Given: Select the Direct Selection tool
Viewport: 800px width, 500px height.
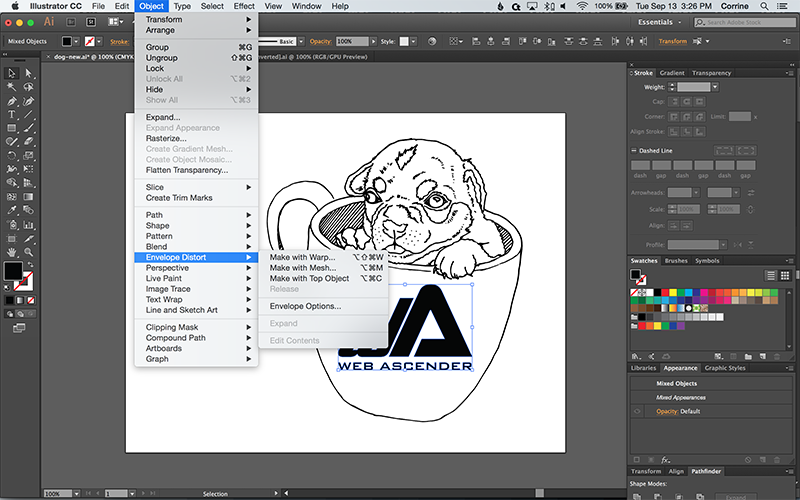Looking at the screenshot, I should pos(29,73).
